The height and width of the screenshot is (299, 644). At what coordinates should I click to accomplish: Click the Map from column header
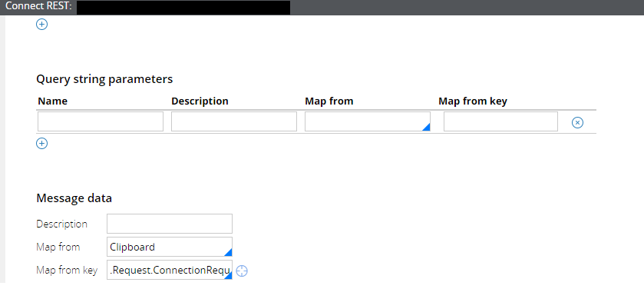(x=329, y=101)
